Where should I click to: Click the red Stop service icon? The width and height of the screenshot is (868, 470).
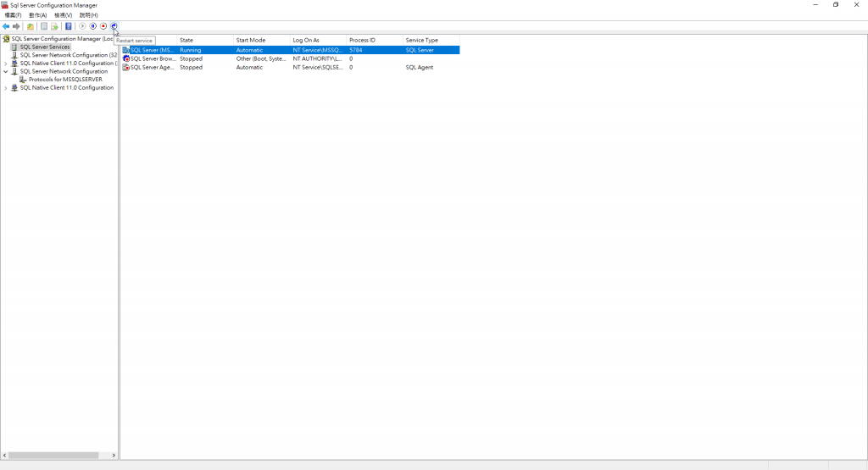coord(103,26)
